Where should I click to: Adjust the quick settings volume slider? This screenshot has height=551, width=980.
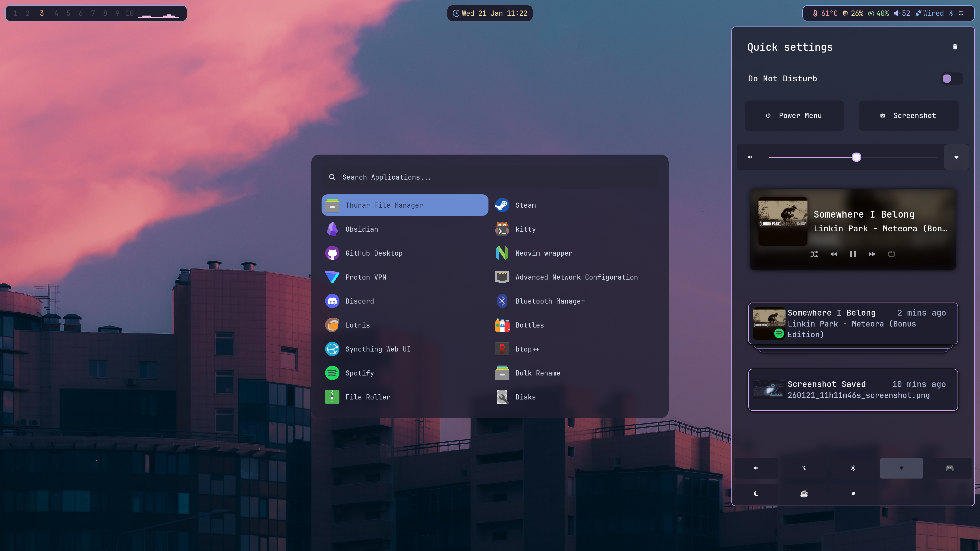coord(853,157)
